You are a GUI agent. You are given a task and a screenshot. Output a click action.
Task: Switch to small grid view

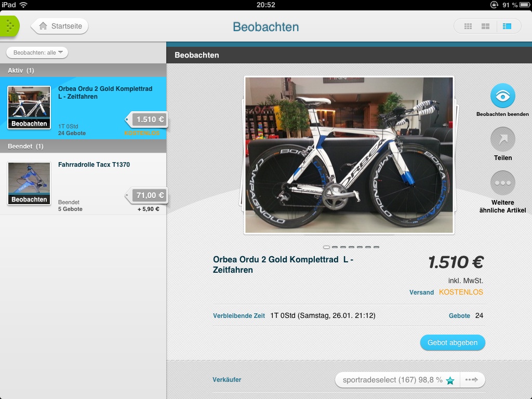[468, 26]
